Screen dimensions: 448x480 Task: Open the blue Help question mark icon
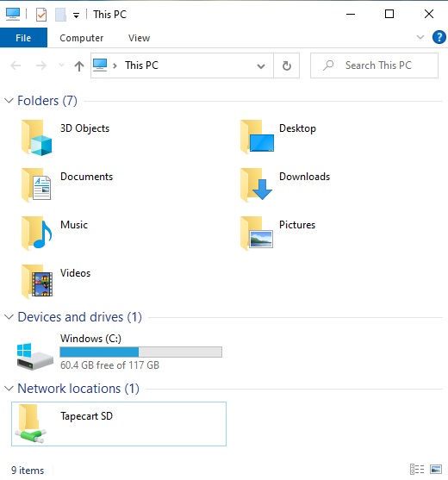[x=439, y=37]
